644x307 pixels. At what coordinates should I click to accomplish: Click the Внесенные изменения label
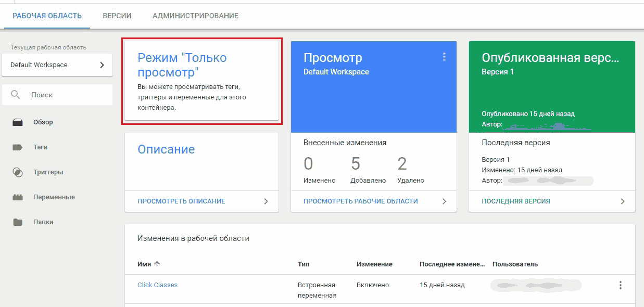tap(345, 143)
